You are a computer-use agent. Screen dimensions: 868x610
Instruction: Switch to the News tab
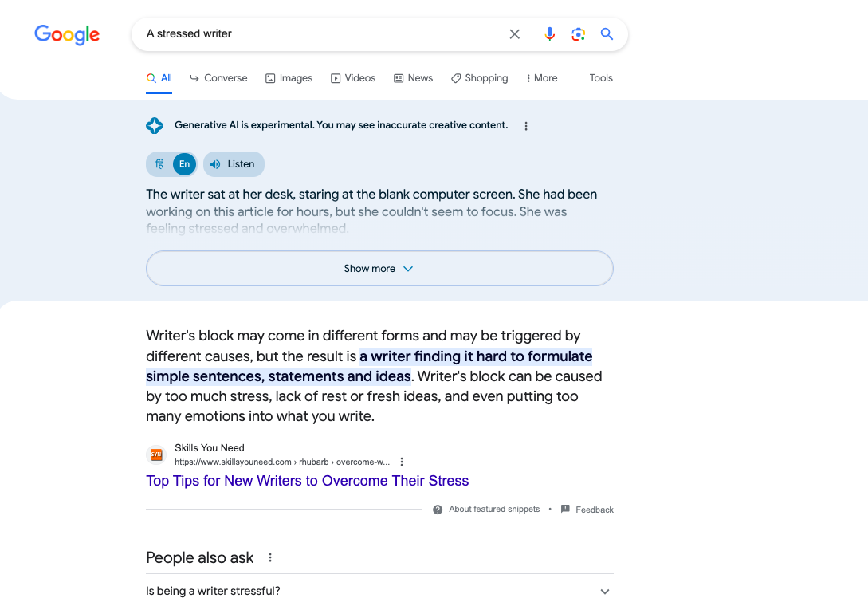point(413,78)
